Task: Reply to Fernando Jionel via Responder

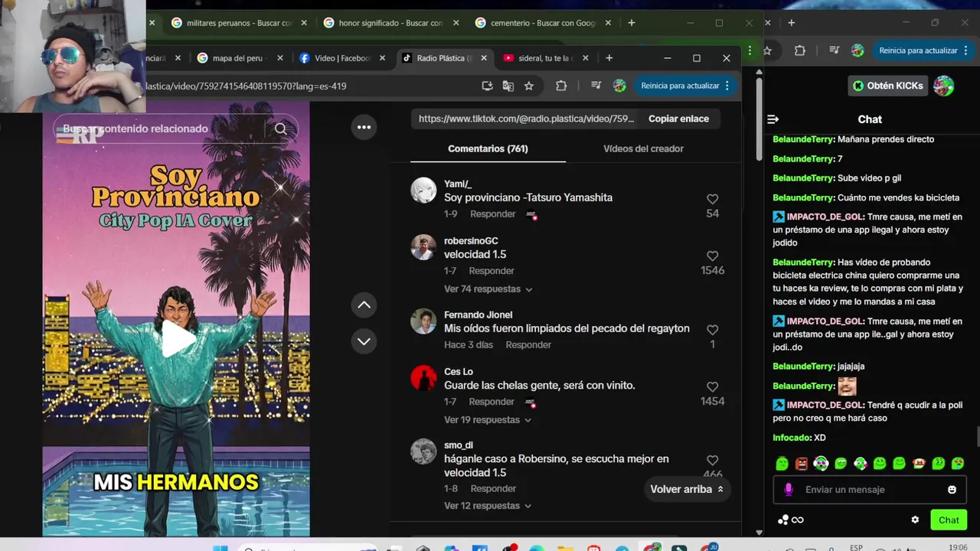Action: (x=528, y=345)
